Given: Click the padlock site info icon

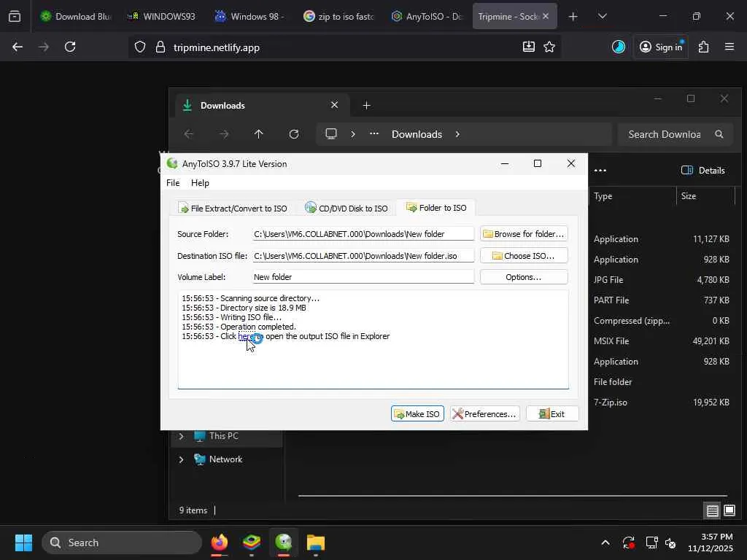Looking at the screenshot, I should (x=160, y=47).
